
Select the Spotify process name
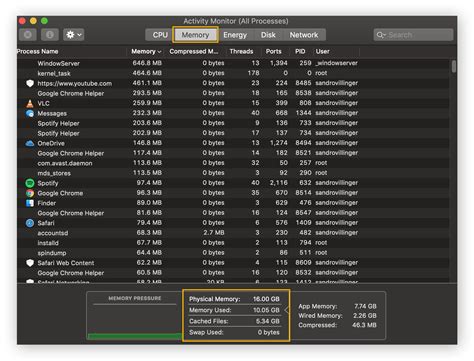coord(48,183)
